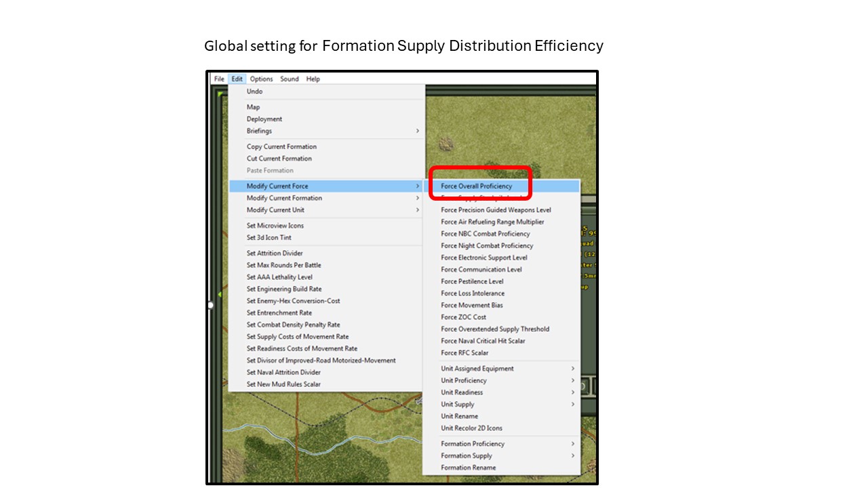The image size is (868, 488).
Task: Expand Unit Readiness submenu
Action: click(x=502, y=392)
